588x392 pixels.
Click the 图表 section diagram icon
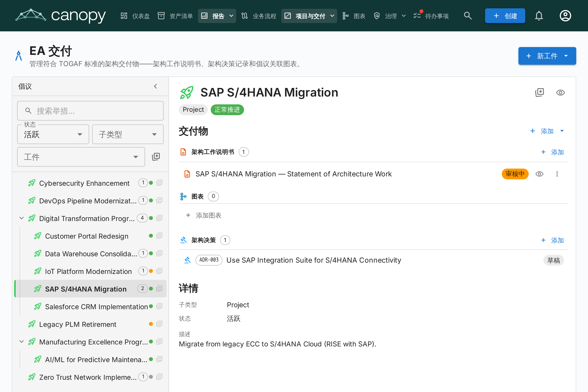(183, 196)
